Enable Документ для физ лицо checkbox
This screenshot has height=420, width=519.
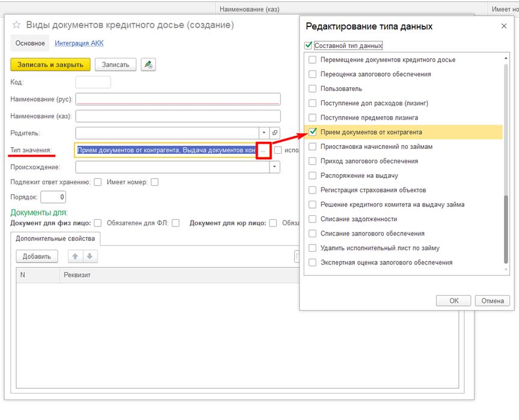[97, 224]
